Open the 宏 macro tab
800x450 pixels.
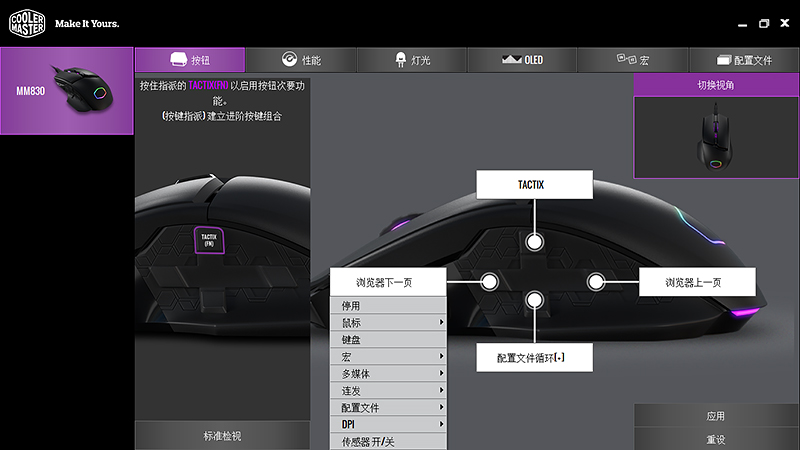click(x=633, y=60)
